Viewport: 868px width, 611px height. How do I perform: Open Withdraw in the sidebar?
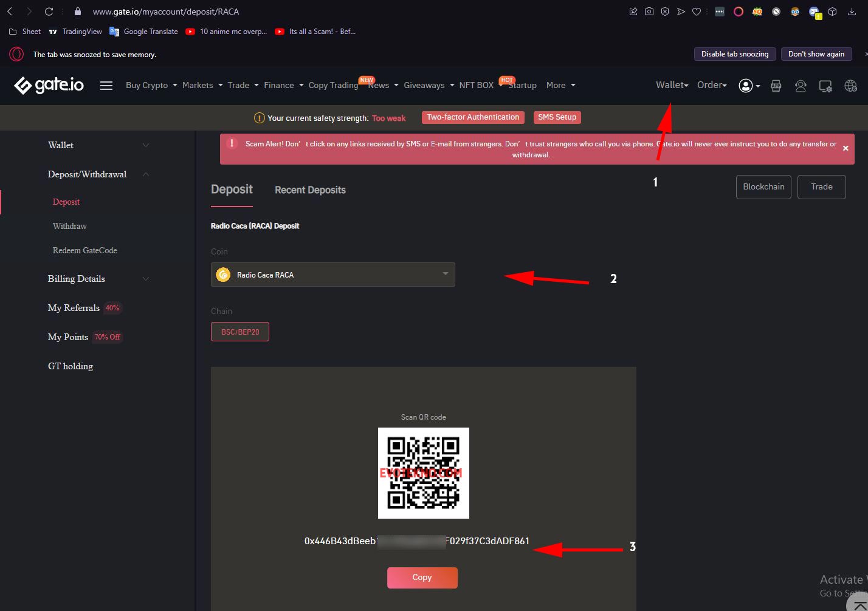tap(70, 226)
